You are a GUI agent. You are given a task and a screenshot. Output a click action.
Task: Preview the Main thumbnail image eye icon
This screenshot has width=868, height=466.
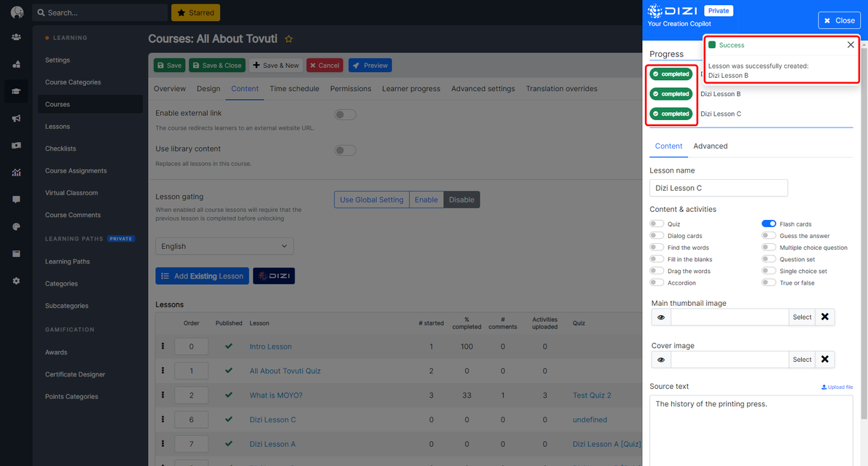pos(661,317)
